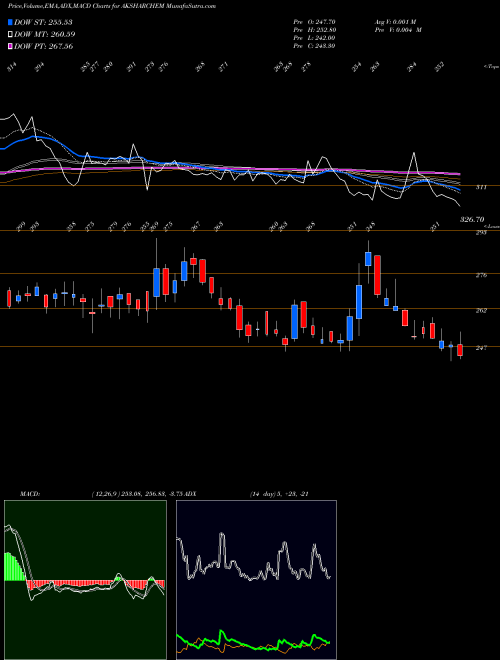Select the 'DOW ST: 255.33' legend label

(x=43, y=22)
